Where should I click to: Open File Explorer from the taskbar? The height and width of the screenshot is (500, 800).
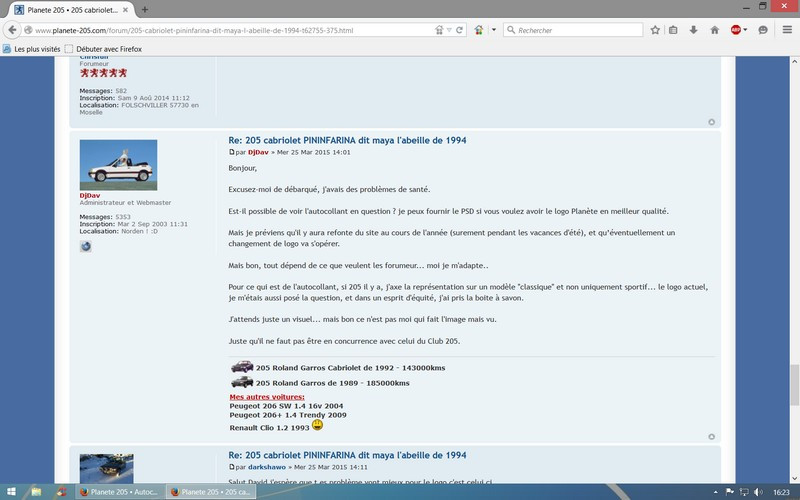pyautogui.click(x=36, y=492)
